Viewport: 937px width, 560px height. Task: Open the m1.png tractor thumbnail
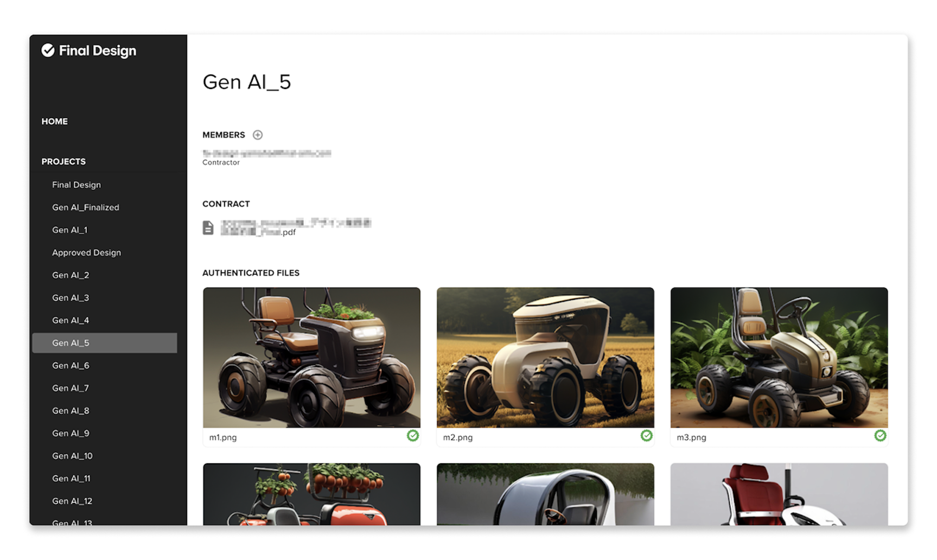[x=311, y=358]
